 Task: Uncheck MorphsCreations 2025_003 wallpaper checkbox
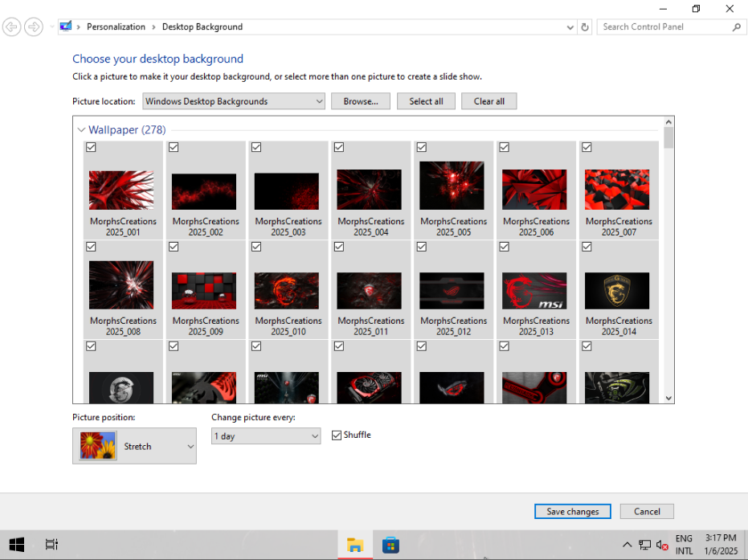click(x=256, y=147)
